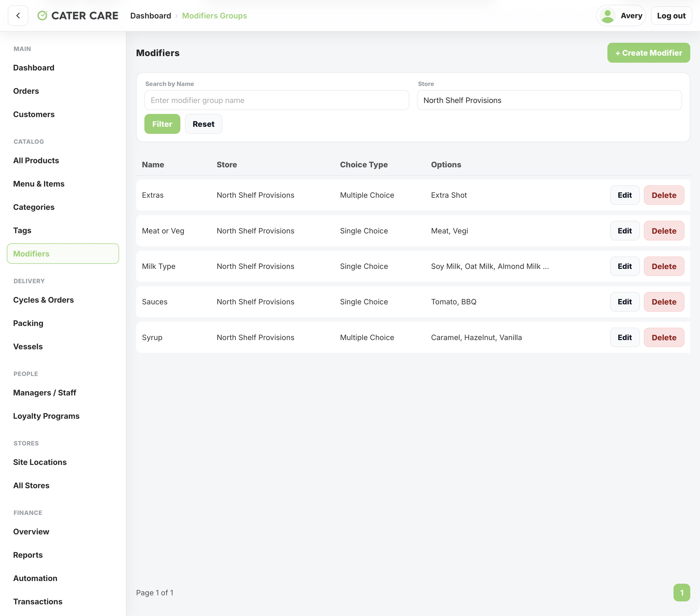Open Loyalty Programs page
Image resolution: width=700 pixels, height=616 pixels.
coord(46,416)
